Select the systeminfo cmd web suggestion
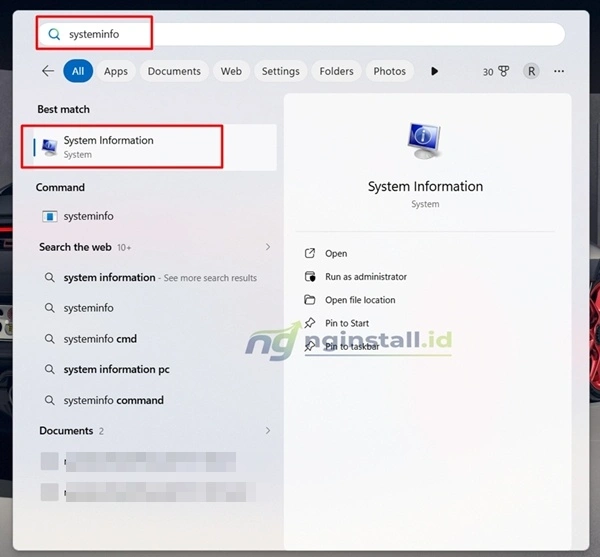Viewport: 600px width, 557px height. coord(155,339)
